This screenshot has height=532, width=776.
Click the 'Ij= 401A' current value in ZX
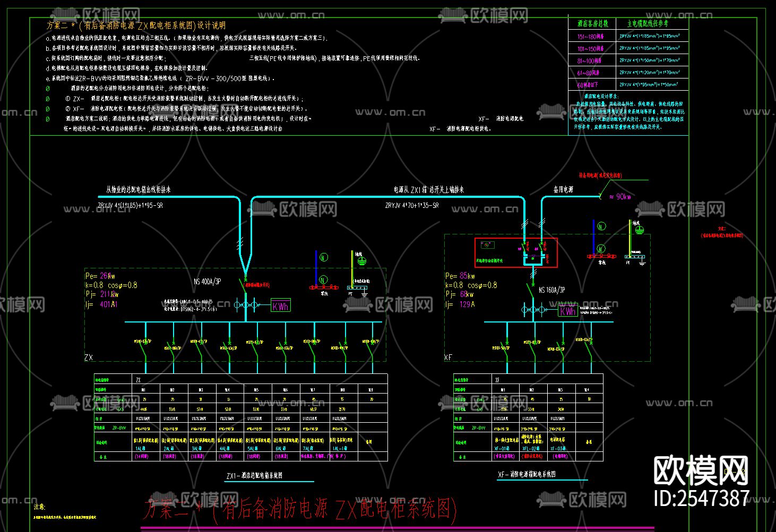click(101, 304)
